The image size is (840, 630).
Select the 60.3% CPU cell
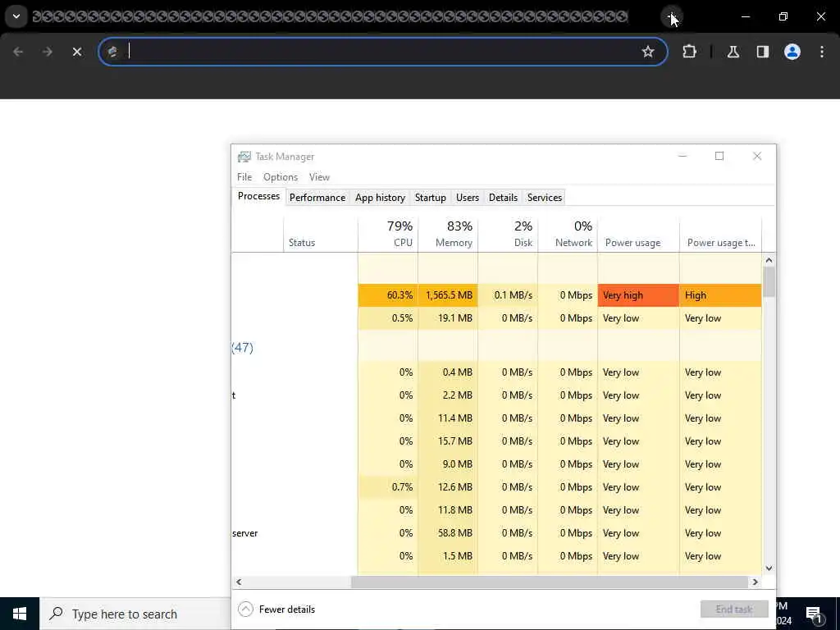388,295
